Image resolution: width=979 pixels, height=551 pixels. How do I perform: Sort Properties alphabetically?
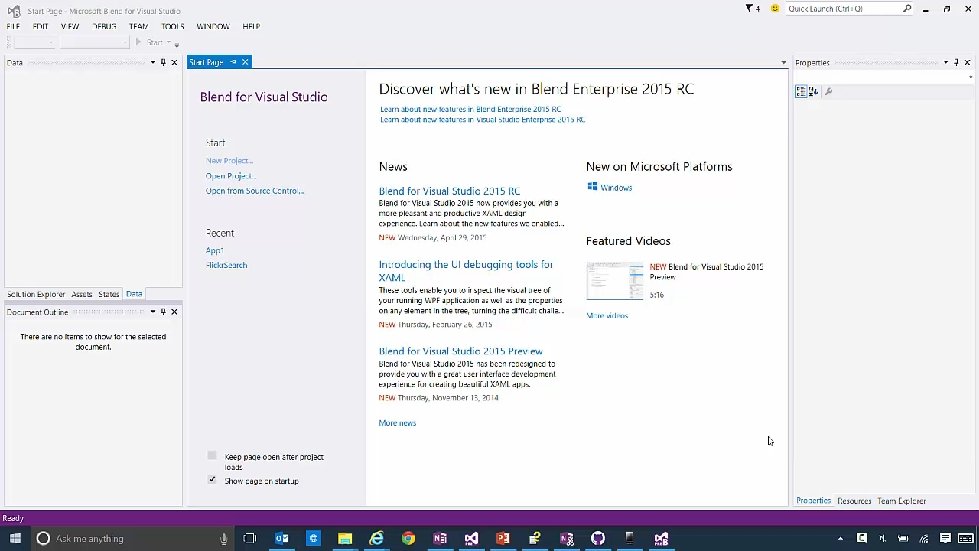(813, 91)
